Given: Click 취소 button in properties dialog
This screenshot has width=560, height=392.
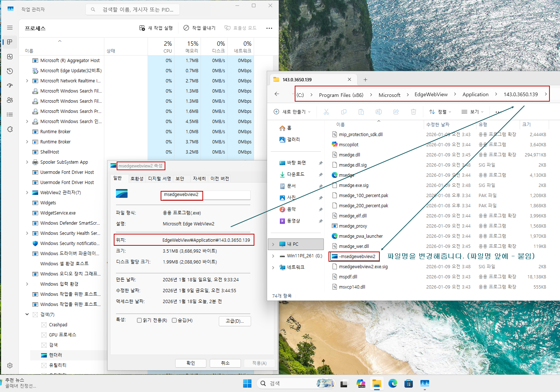Looking at the screenshot, I should click(x=225, y=363).
